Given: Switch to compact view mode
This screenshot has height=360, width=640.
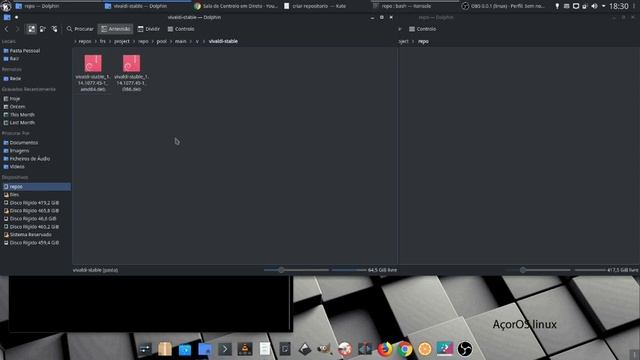Looking at the screenshot, I should [43, 29].
